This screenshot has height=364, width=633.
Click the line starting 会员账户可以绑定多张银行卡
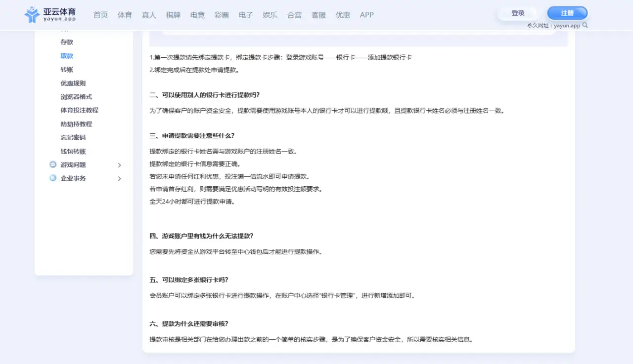coord(283,296)
